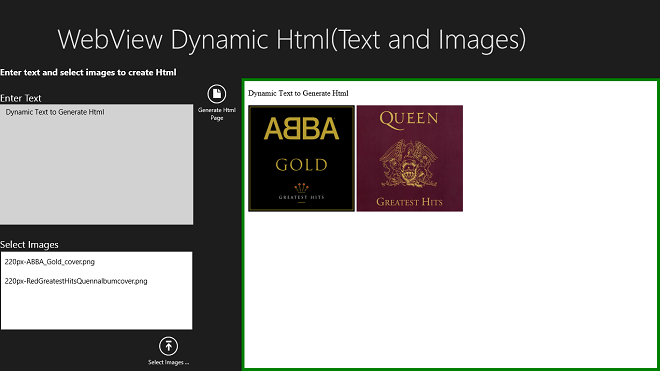Click the 'Select Images' heading above the list
The image size is (660, 371).
29,245
